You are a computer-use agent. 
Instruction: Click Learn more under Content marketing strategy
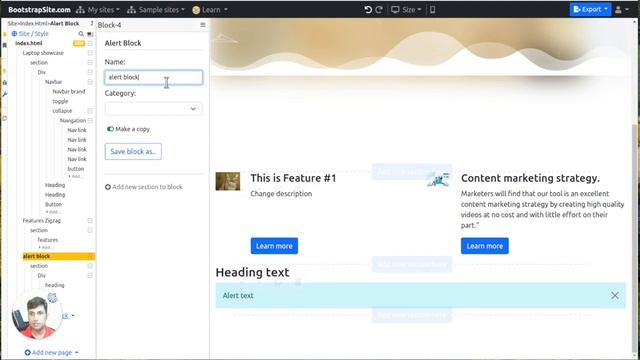[484, 246]
